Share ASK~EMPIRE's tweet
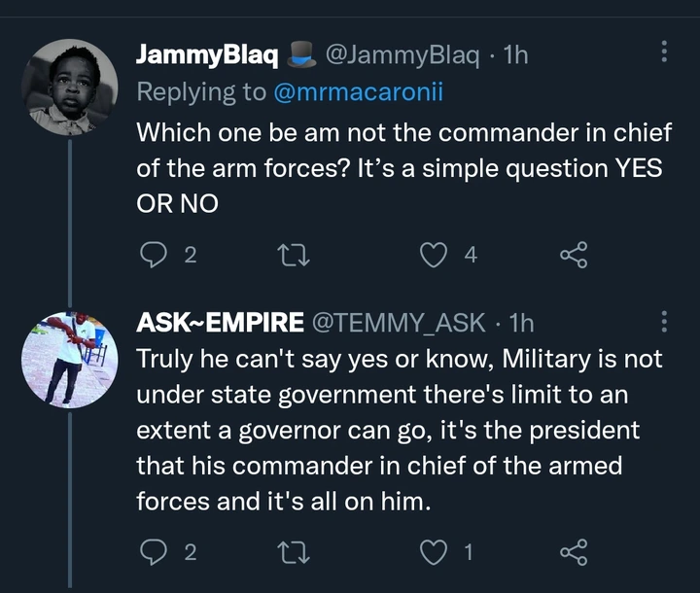This screenshot has height=593, width=700. pos(574,552)
